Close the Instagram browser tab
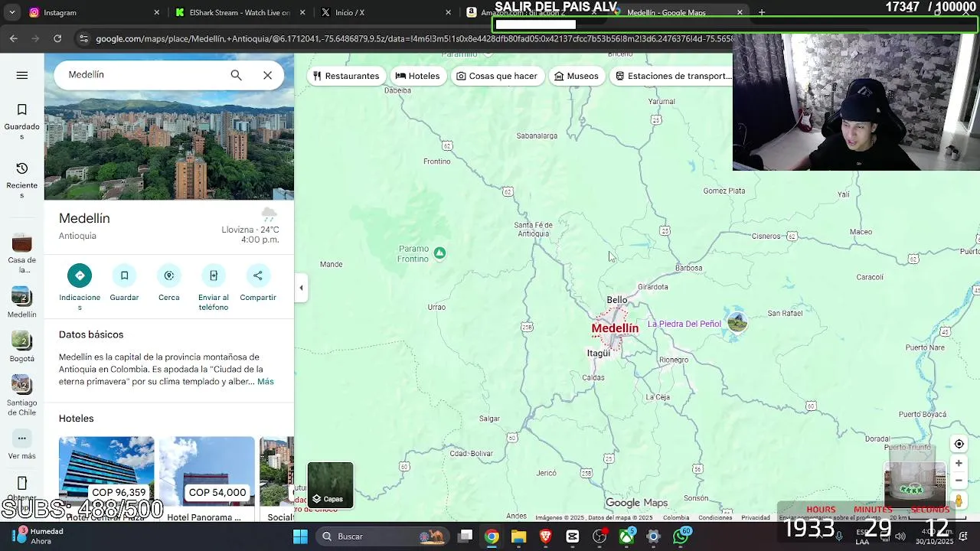Screen dimensions: 980x551 pyautogui.click(x=157, y=12)
